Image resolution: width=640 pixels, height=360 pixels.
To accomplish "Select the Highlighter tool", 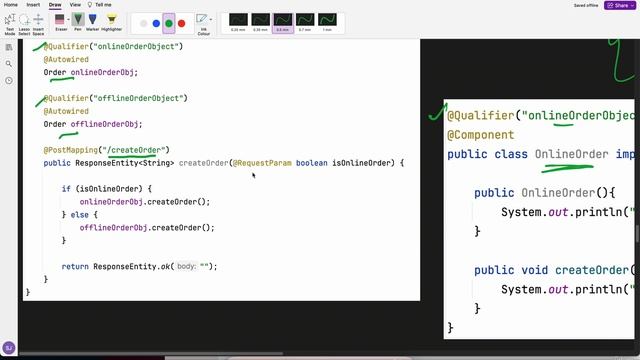I will point(111,22).
